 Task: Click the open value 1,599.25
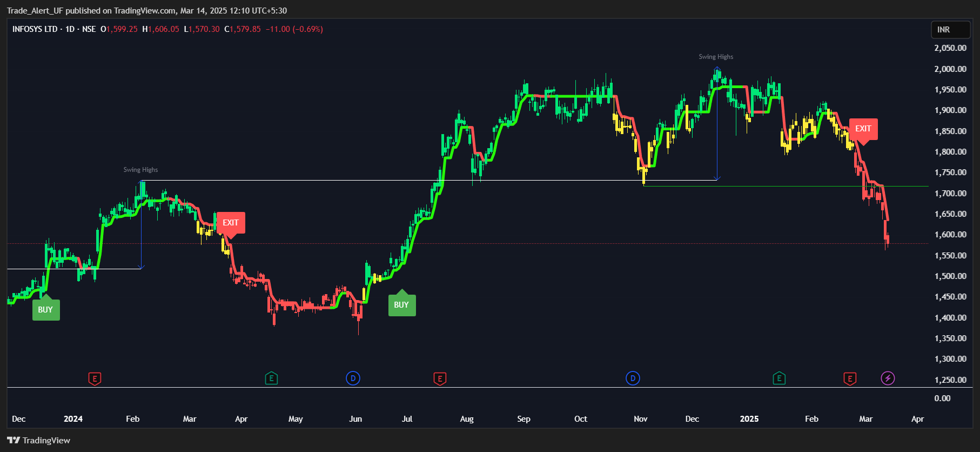pyautogui.click(x=122, y=29)
